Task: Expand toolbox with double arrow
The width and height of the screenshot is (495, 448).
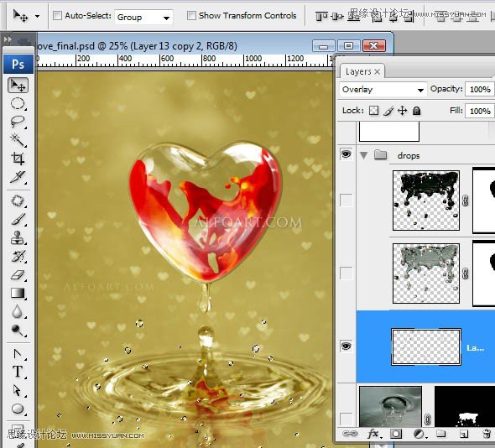Action: (8, 39)
